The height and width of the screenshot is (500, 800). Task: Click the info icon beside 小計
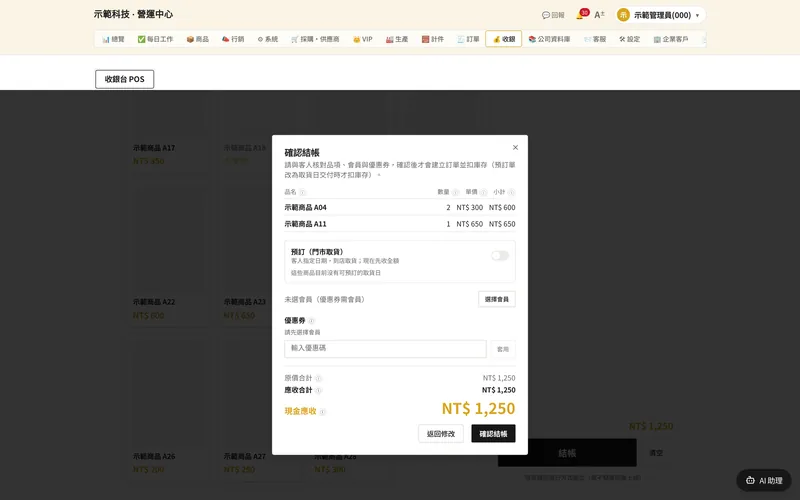[x=511, y=192]
